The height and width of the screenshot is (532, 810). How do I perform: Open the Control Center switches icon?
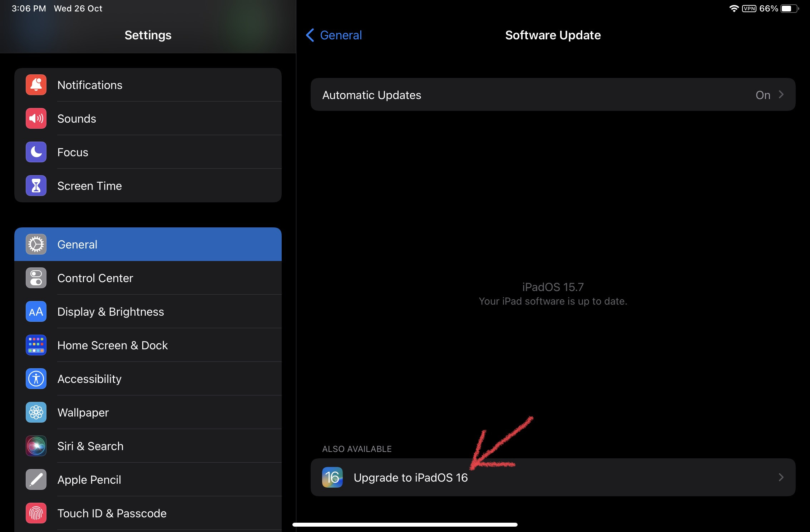pyautogui.click(x=36, y=278)
